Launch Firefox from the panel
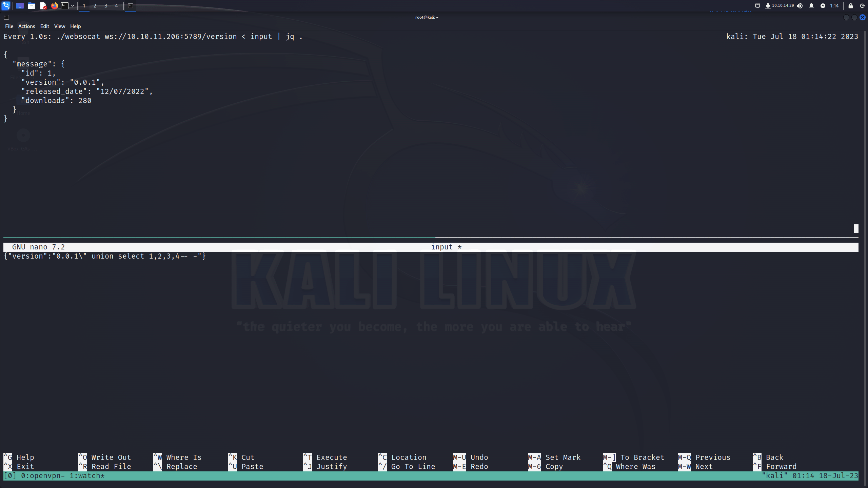The width and height of the screenshot is (868, 488). (x=54, y=6)
